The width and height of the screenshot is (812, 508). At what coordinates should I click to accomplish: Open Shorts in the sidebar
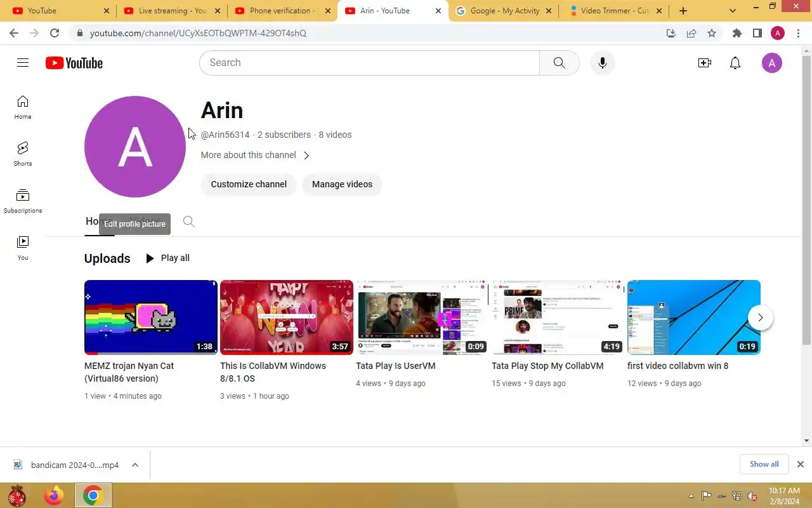pyautogui.click(x=23, y=154)
